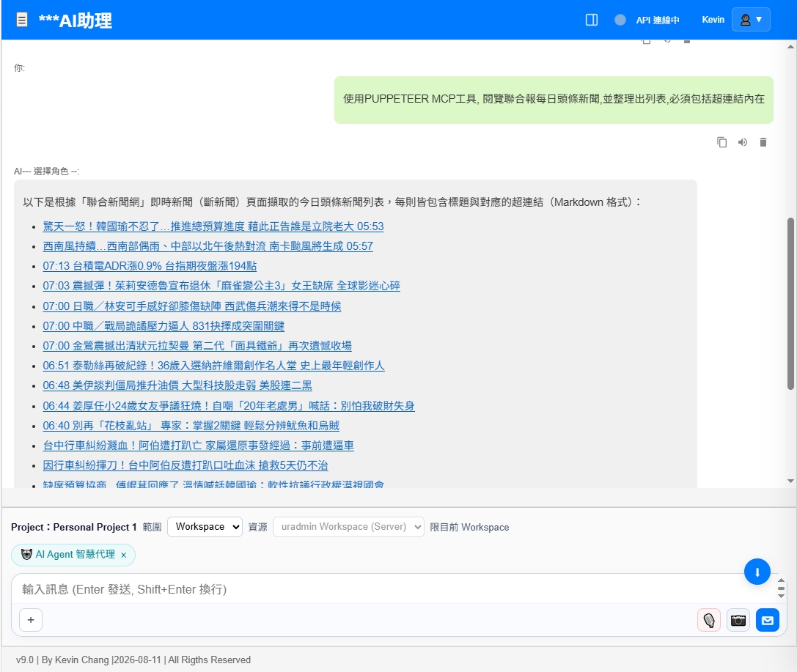This screenshot has width=797, height=672.
Task: Copy the user message to clipboard
Action: coord(721,142)
